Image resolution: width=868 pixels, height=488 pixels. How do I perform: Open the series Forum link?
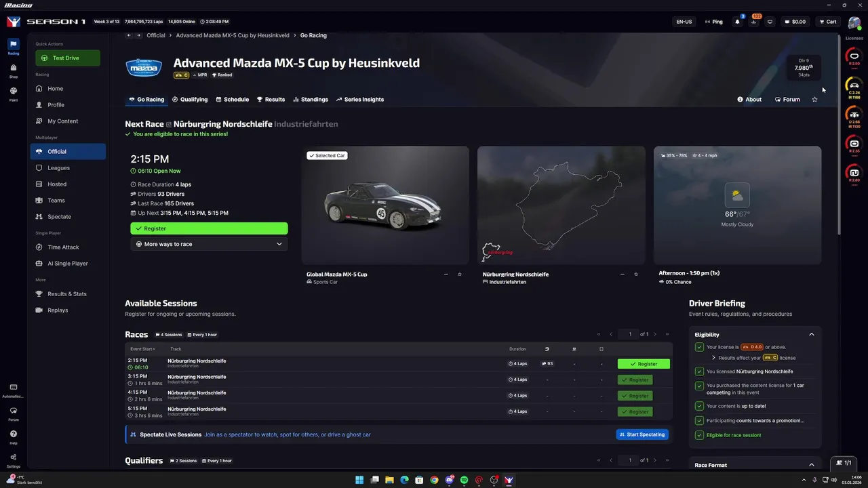787,100
